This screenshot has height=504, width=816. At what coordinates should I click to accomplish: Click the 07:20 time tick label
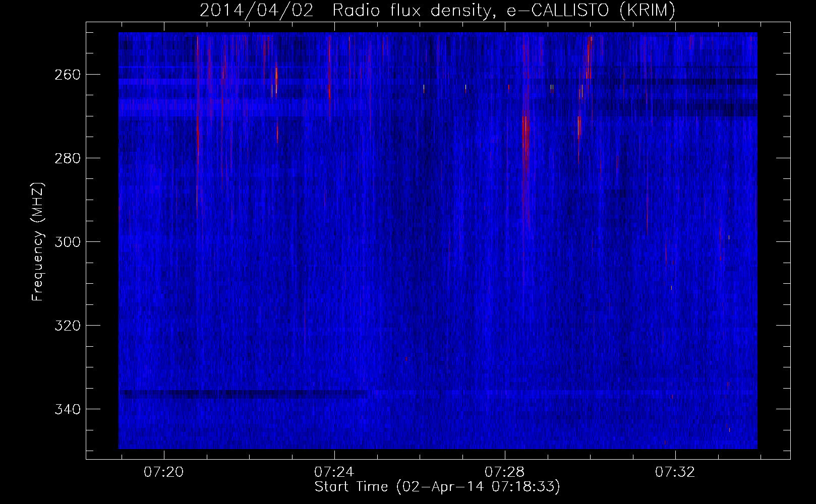point(164,472)
